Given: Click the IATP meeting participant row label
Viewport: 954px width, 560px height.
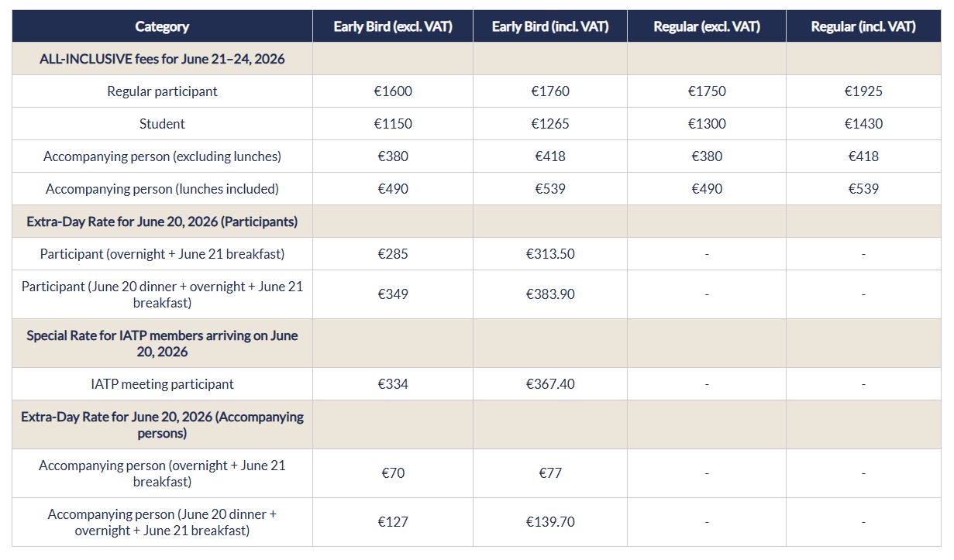Looking at the screenshot, I should pyautogui.click(x=162, y=384).
